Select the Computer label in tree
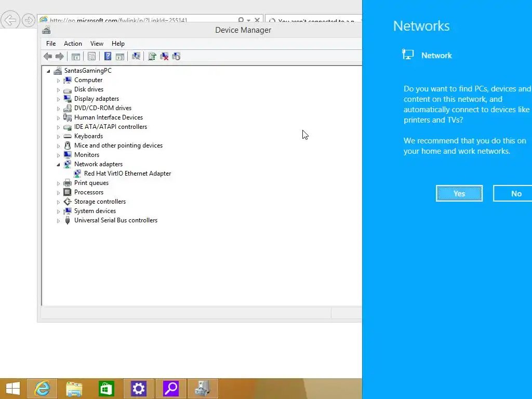Screen dimensions: 532x399 (x=88, y=80)
